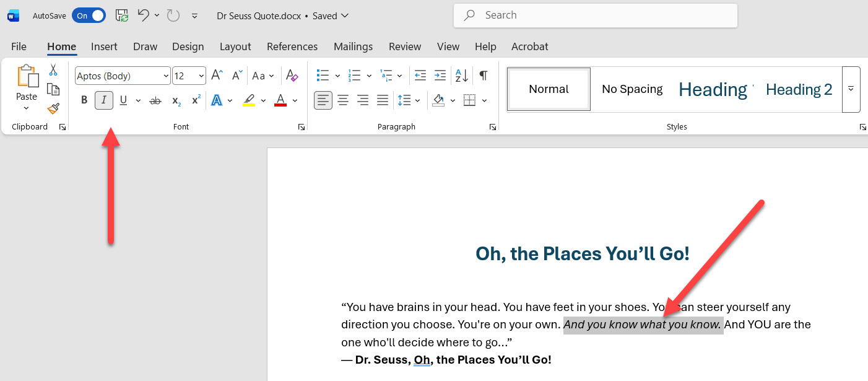The height and width of the screenshot is (381, 868).
Task: Click the Save icon in title bar
Action: (x=122, y=15)
